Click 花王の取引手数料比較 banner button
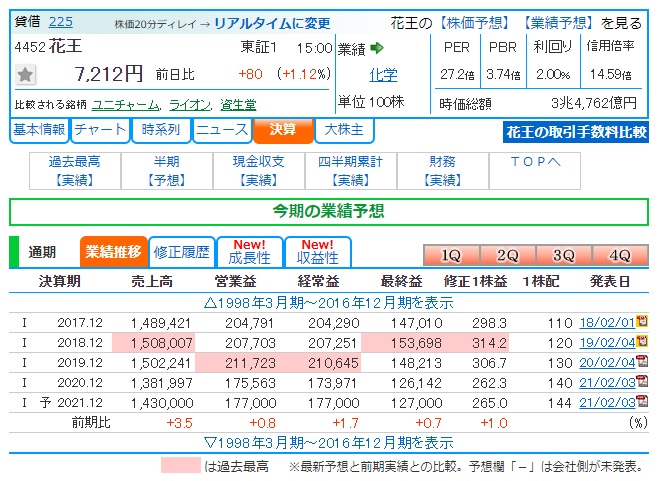The width and height of the screenshot is (661, 481). point(575,132)
